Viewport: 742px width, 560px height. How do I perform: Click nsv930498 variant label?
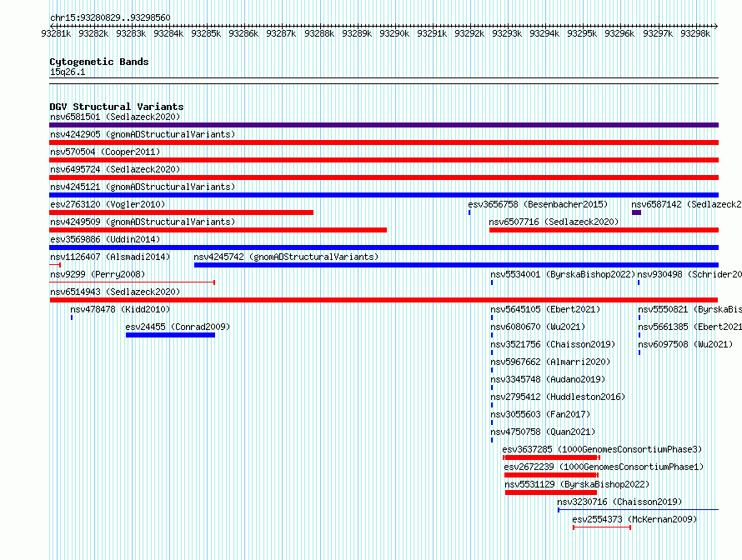coord(689,274)
